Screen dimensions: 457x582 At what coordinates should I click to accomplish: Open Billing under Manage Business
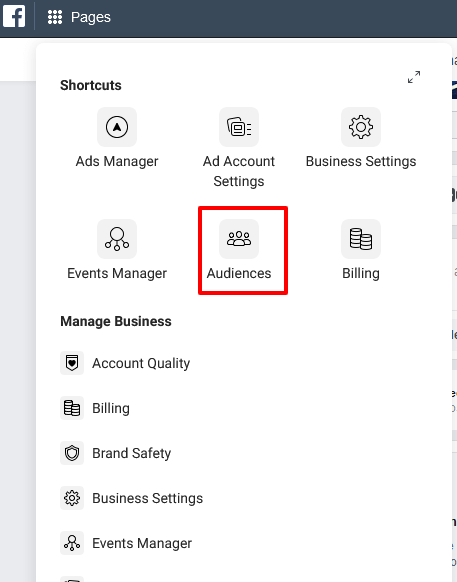click(x=111, y=408)
